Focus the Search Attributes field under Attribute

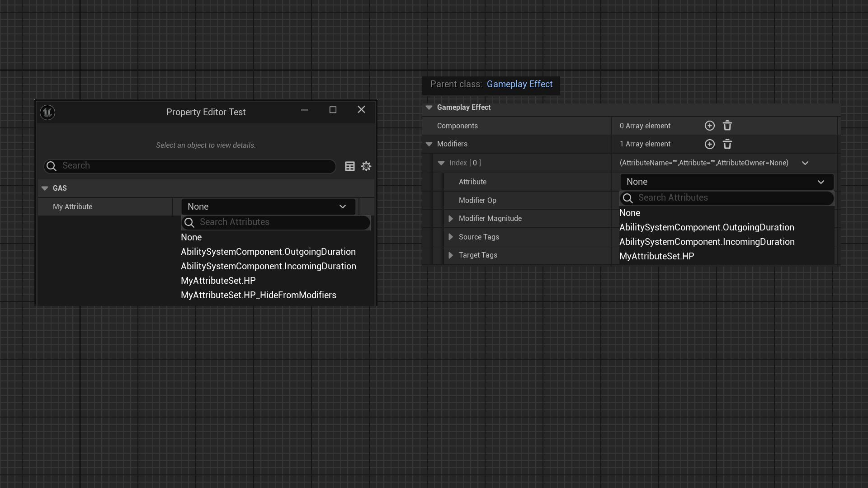tap(732, 198)
